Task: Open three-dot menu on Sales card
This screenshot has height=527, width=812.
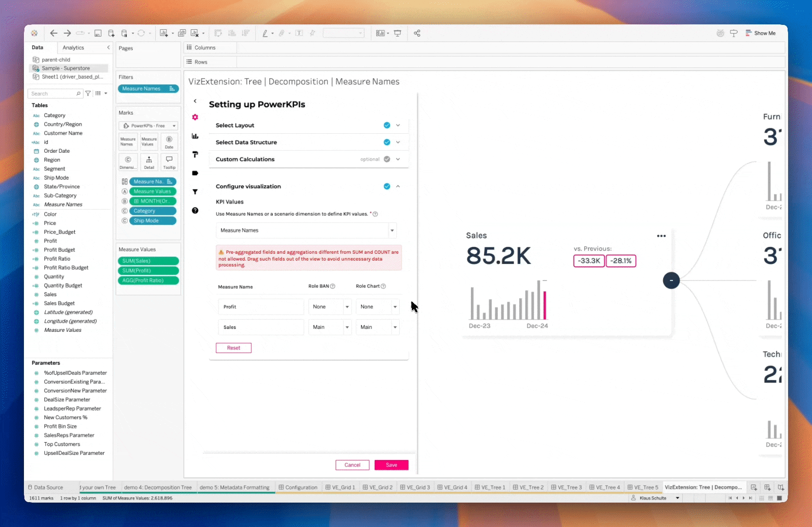Action: point(661,236)
